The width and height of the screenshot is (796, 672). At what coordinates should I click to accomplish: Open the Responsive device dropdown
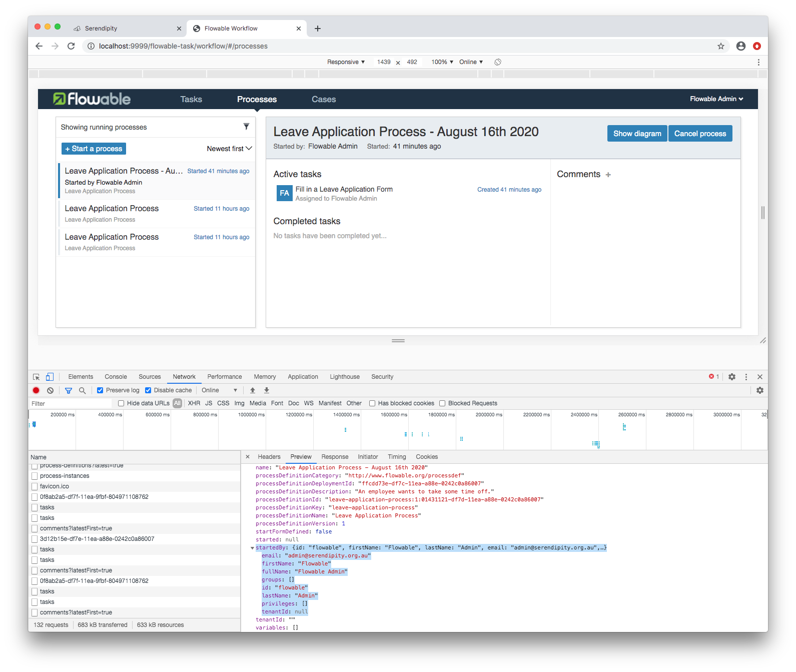pyautogui.click(x=346, y=62)
